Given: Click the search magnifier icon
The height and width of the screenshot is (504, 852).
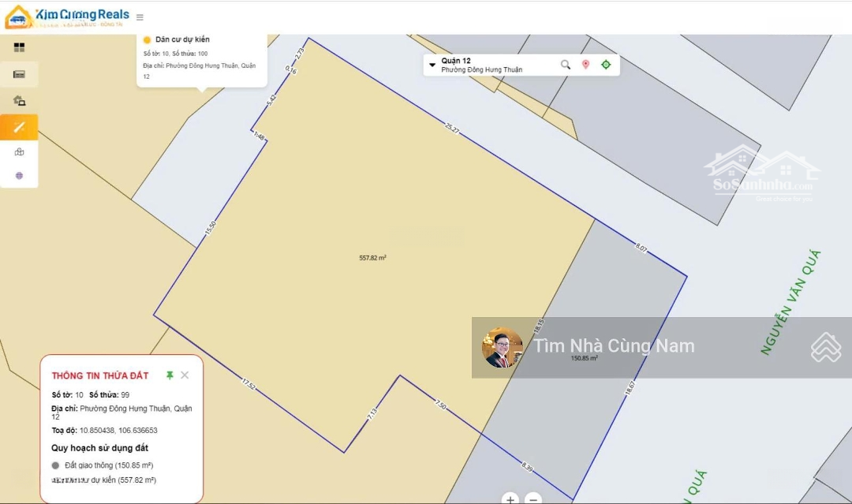Looking at the screenshot, I should (566, 65).
